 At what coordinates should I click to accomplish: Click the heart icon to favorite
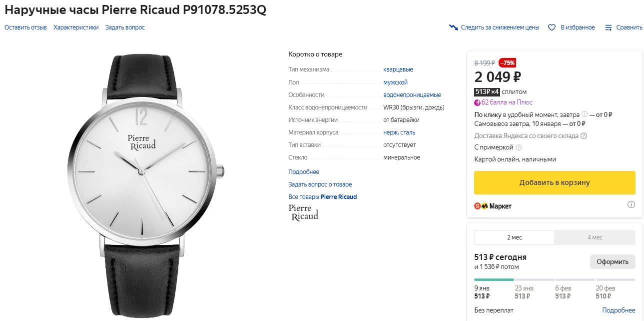pos(552,27)
